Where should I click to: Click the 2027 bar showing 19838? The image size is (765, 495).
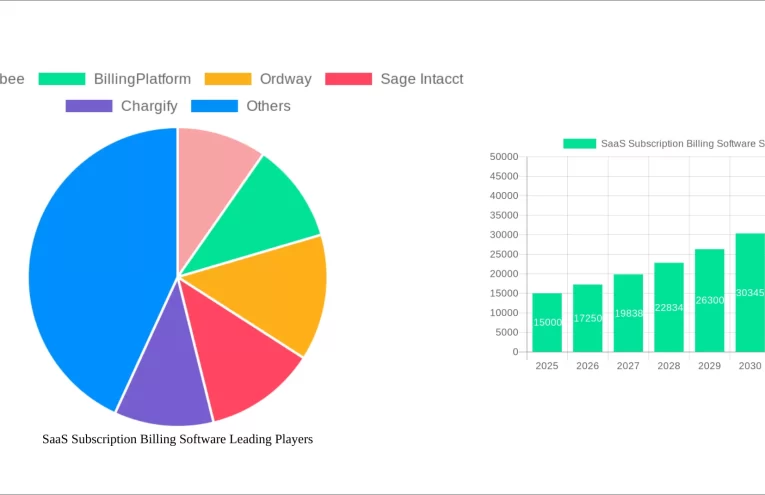628,313
